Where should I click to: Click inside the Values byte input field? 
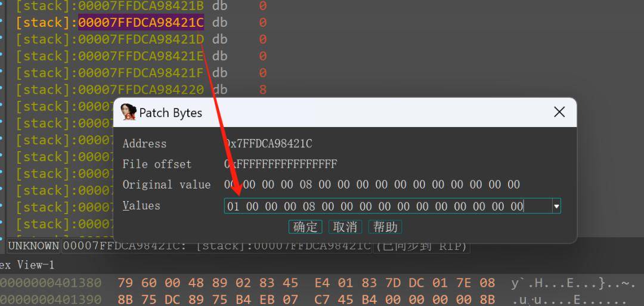click(388, 206)
